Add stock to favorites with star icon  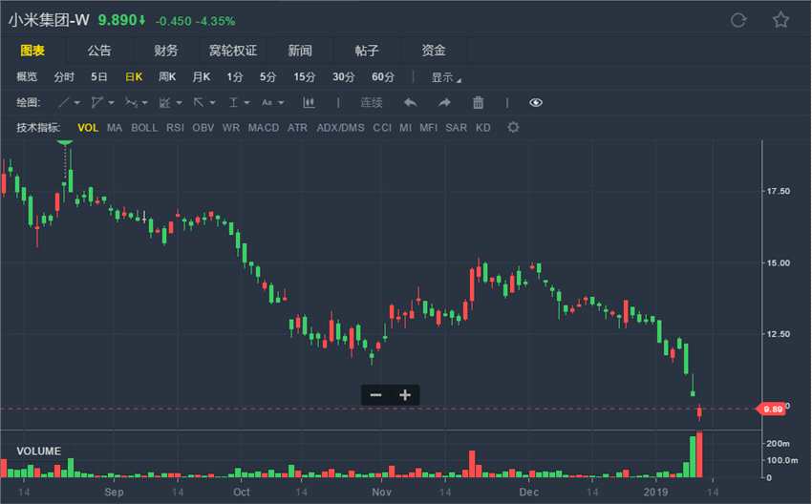780,20
